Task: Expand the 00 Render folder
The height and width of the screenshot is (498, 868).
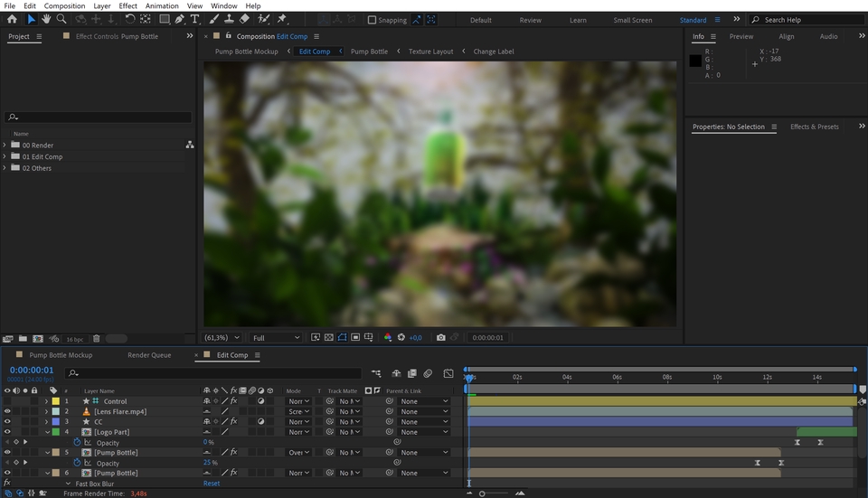Action: (5, 145)
